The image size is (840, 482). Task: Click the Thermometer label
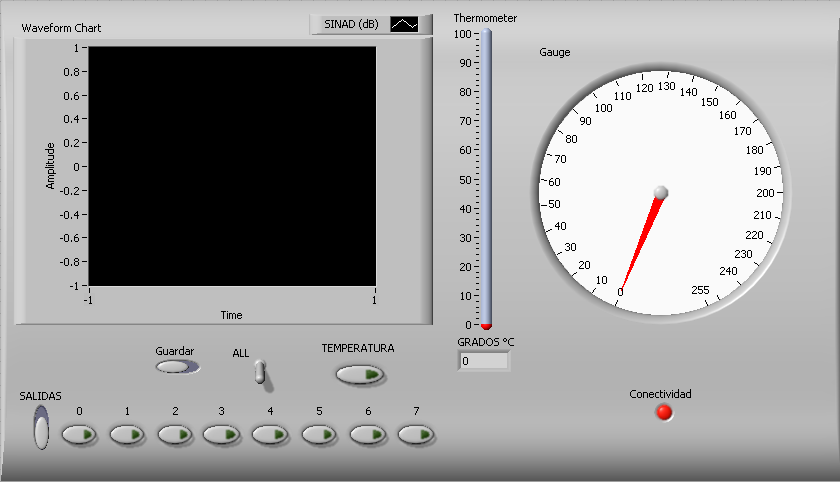485,18
